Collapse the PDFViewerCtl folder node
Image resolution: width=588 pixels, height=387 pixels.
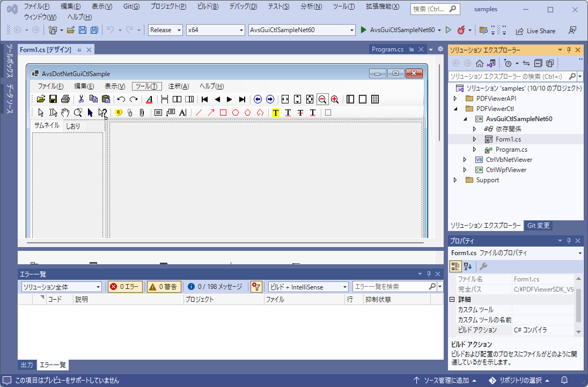point(455,109)
